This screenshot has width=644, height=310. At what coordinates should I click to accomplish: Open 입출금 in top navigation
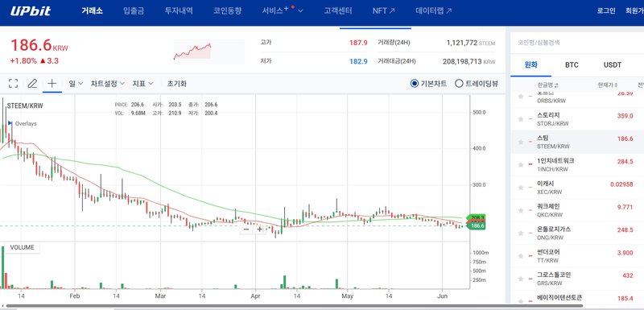[134, 11]
